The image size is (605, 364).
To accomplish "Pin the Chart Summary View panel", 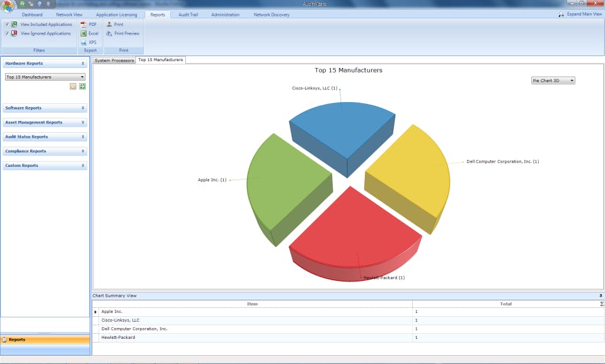I will [601, 296].
